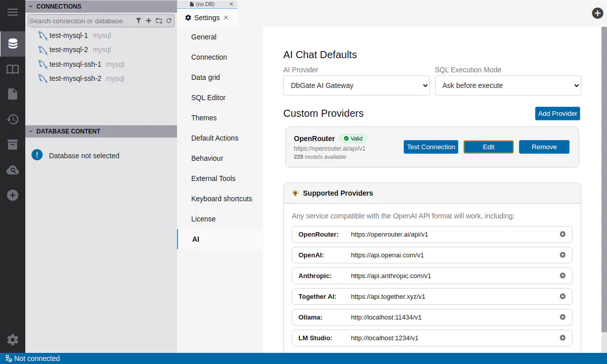Open the AI Provider dropdown

click(x=356, y=85)
